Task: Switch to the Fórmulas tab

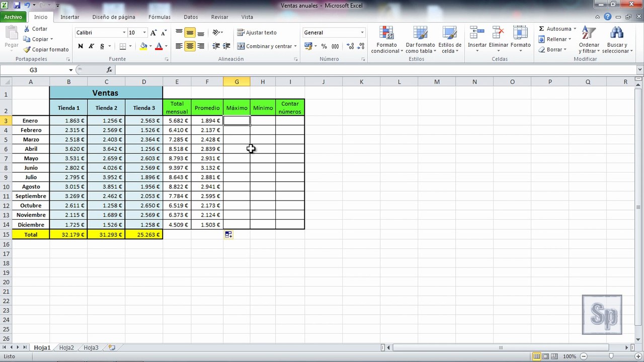Action: [x=159, y=17]
